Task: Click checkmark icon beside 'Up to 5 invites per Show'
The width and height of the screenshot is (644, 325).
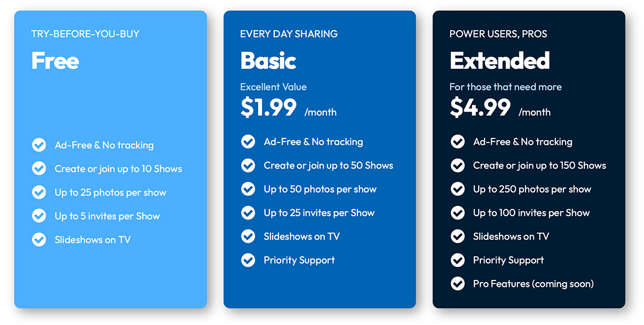Action: (39, 216)
